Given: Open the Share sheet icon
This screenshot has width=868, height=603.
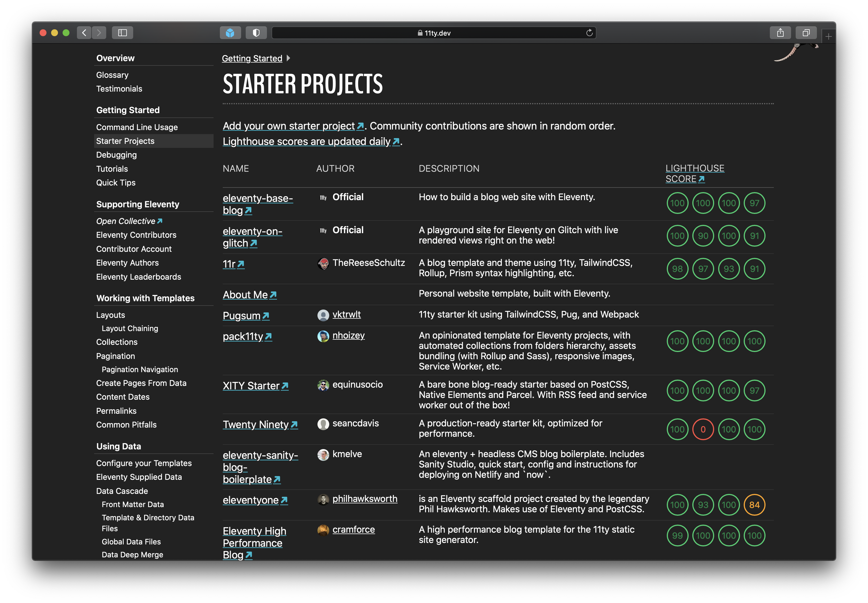Looking at the screenshot, I should tap(780, 33).
